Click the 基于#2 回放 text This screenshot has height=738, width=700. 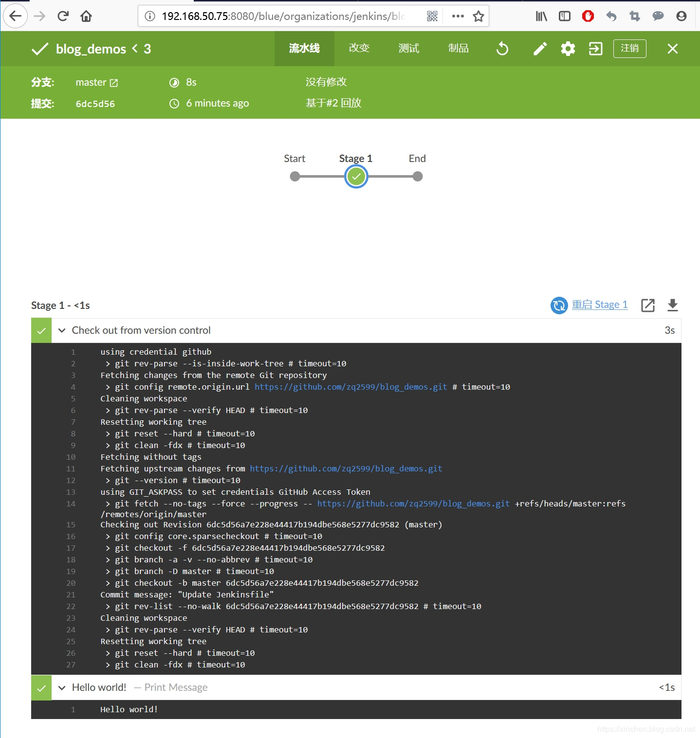[333, 103]
